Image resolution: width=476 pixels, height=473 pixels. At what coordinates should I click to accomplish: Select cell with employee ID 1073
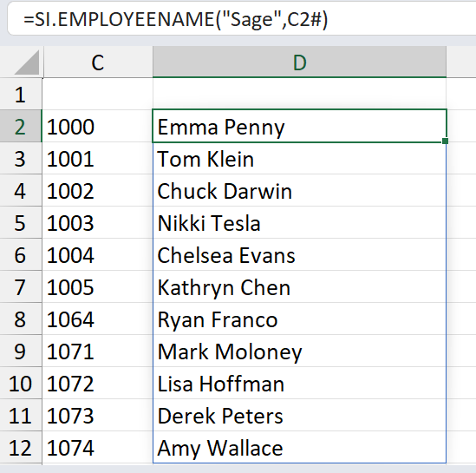[97, 415]
